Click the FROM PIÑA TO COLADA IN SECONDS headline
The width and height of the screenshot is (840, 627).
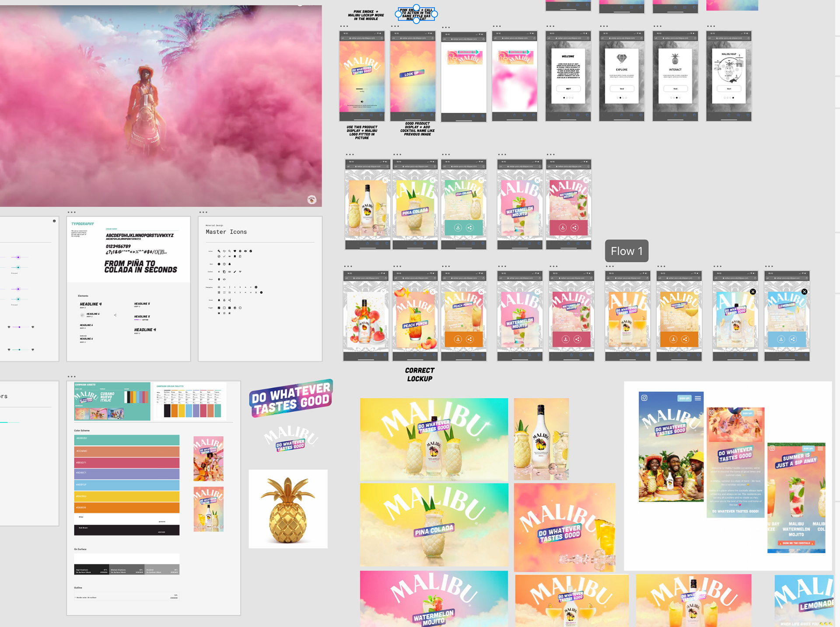(140, 267)
